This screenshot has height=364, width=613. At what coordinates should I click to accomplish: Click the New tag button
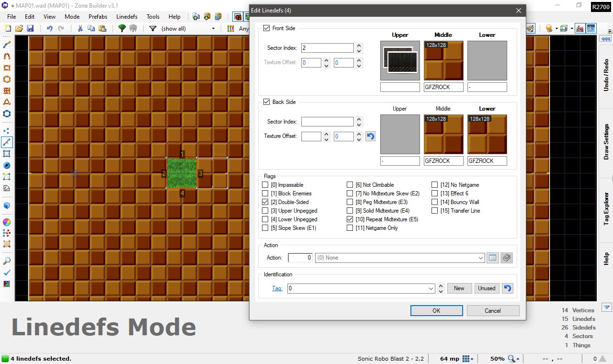tap(459, 288)
